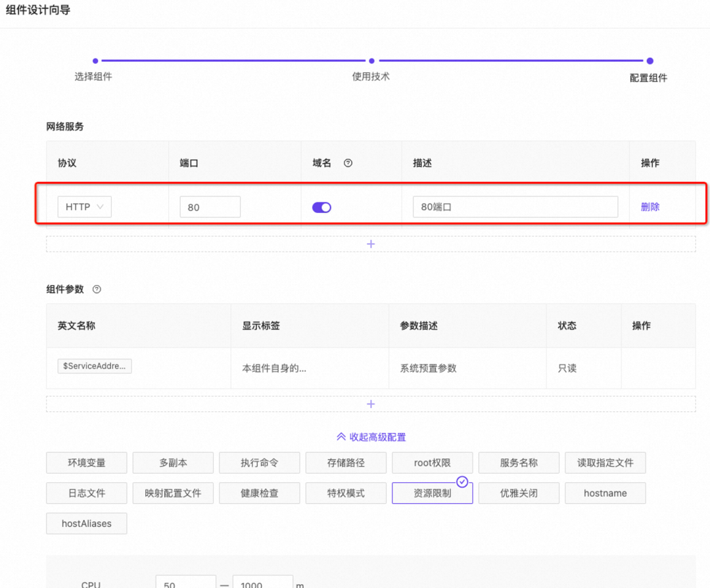
Task: Click the 选择组件 step indicator dot
Action: point(95,60)
